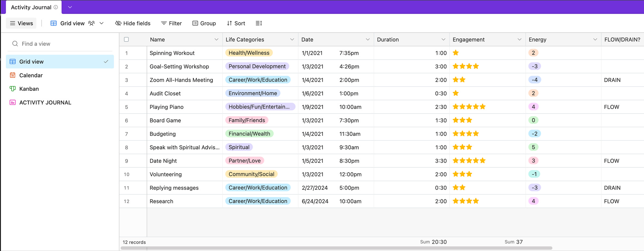Open the Life Categories column menu
The height and width of the screenshot is (251, 644).
pyautogui.click(x=292, y=39)
